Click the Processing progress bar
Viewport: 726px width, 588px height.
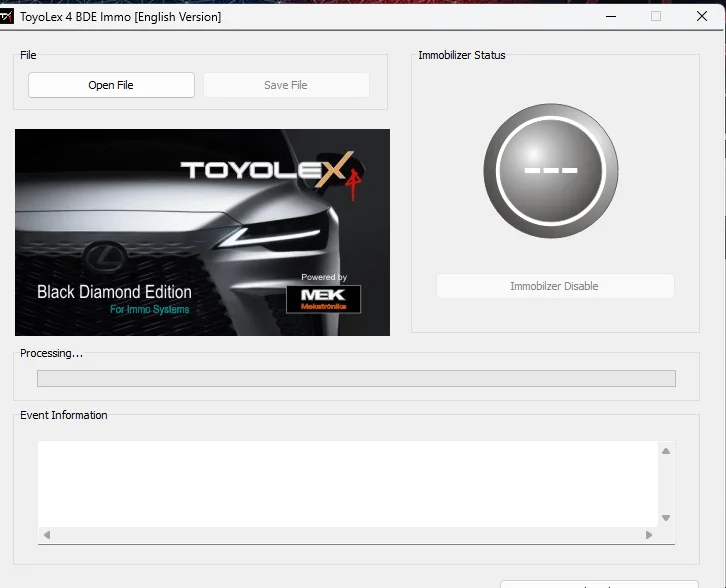point(356,379)
